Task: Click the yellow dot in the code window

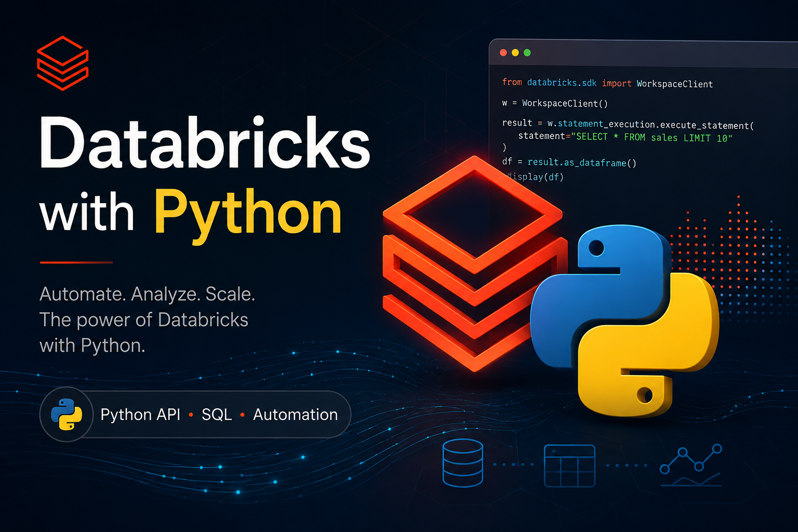Action: point(515,52)
